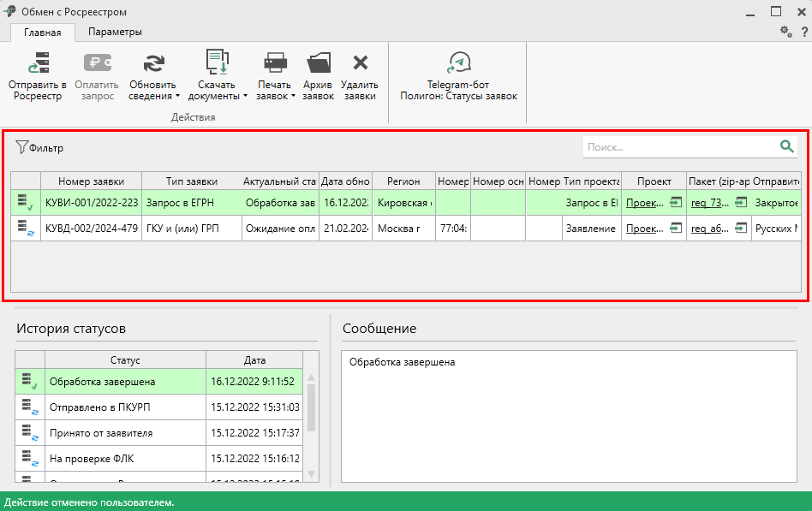Open settings gear icon in title bar

pyautogui.click(x=785, y=32)
